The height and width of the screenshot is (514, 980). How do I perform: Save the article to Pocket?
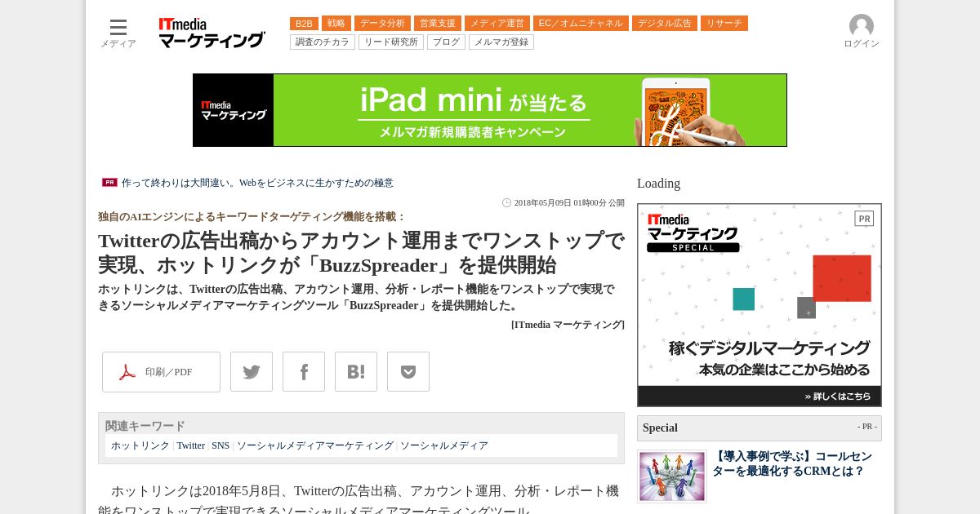[x=408, y=372]
